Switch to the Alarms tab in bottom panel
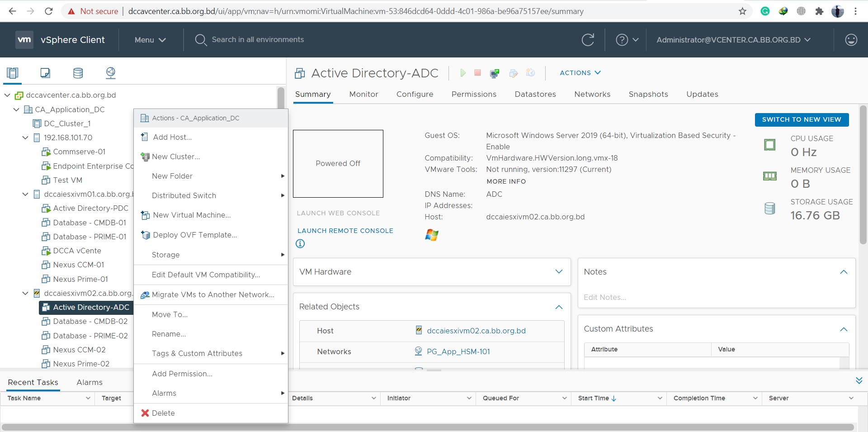 coord(90,382)
